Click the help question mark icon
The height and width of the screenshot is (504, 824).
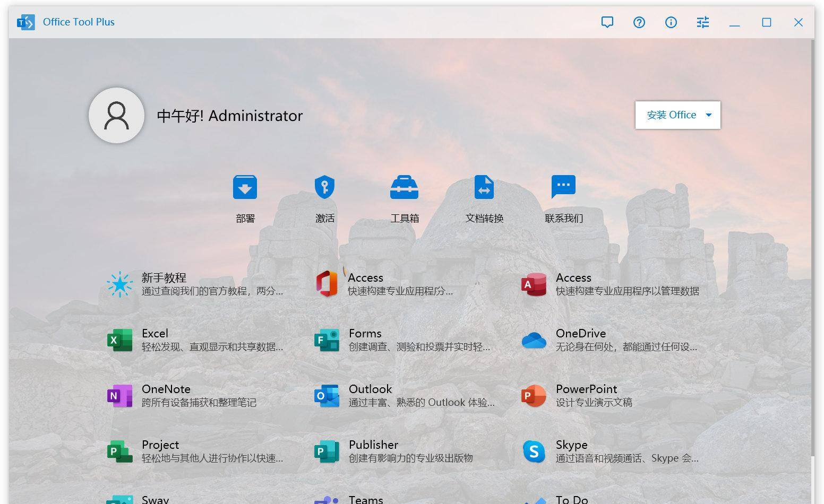coord(639,22)
